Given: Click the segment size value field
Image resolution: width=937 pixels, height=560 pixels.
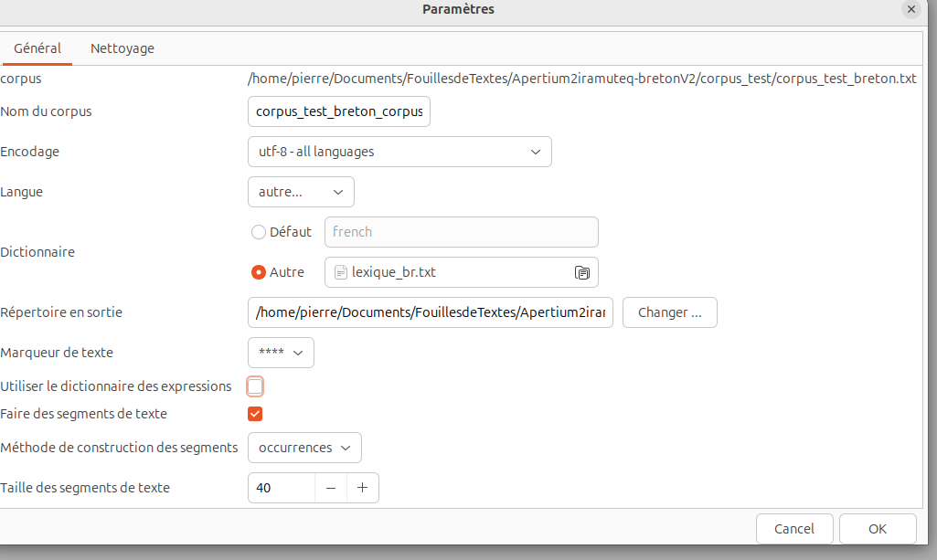Looking at the screenshot, I should click(282, 488).
